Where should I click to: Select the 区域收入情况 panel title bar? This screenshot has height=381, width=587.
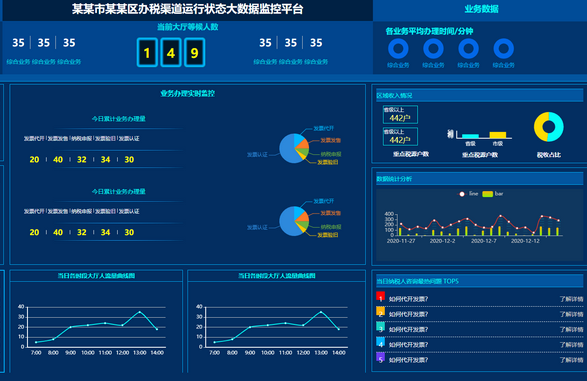(x=480, y=95)
